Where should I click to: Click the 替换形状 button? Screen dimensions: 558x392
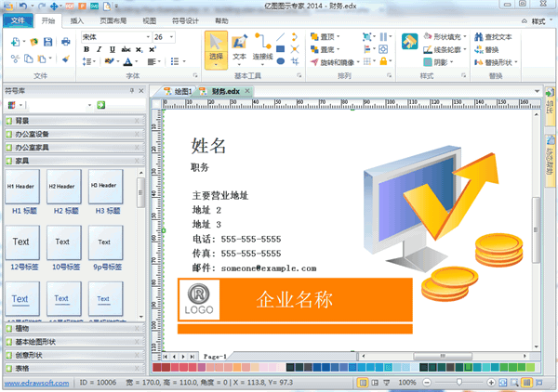[x=495, y=62]
